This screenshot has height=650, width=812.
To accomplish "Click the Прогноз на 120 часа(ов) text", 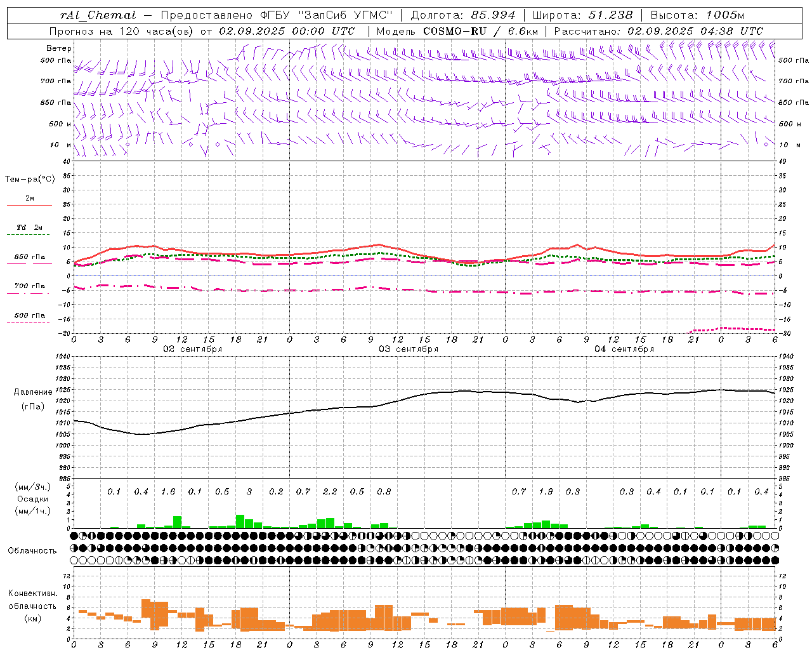I will [x=122, y=31].
